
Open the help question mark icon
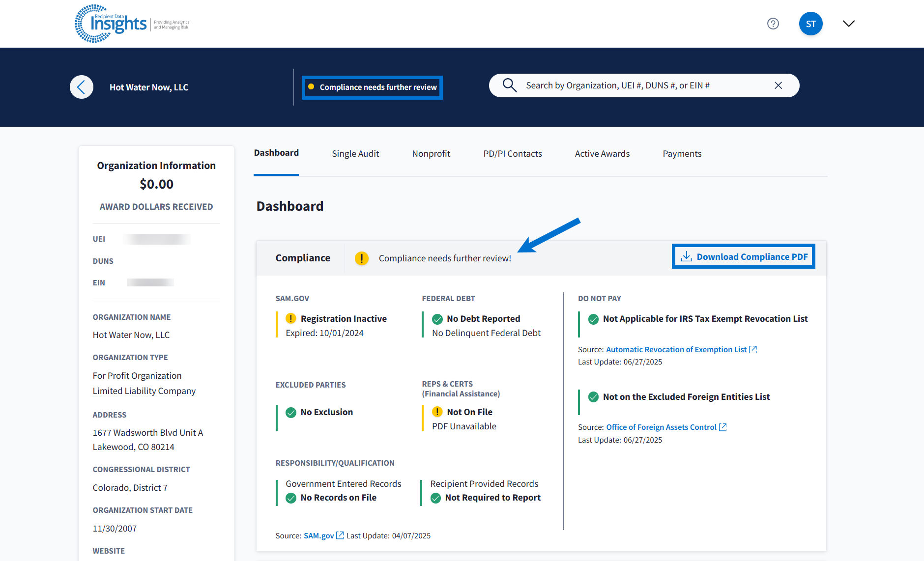(x=773, y=24)
